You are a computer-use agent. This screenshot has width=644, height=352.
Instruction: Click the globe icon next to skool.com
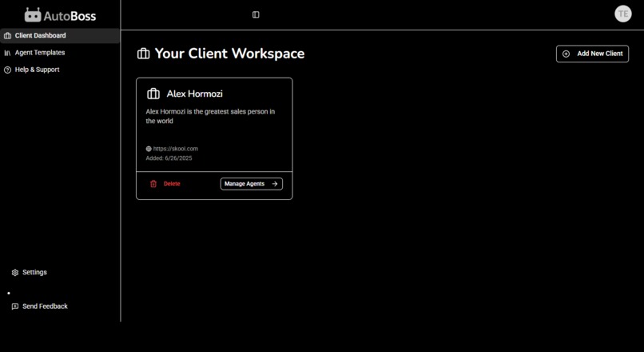149,149
